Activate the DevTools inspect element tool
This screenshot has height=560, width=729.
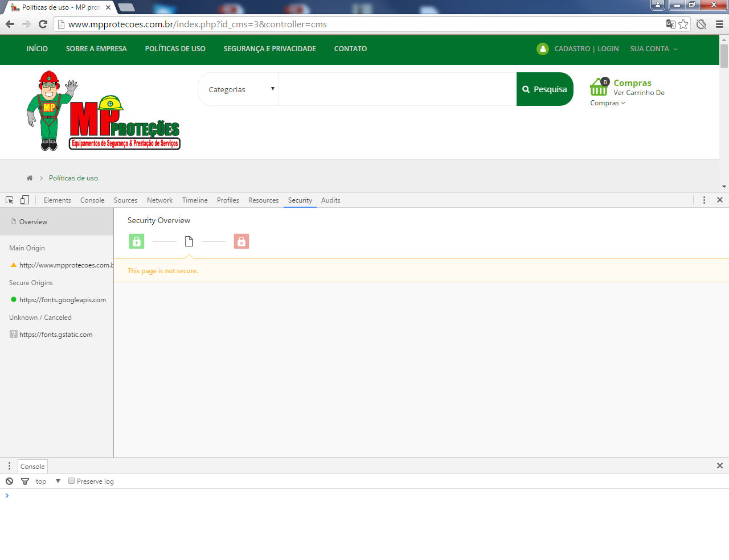coord(9,200)
